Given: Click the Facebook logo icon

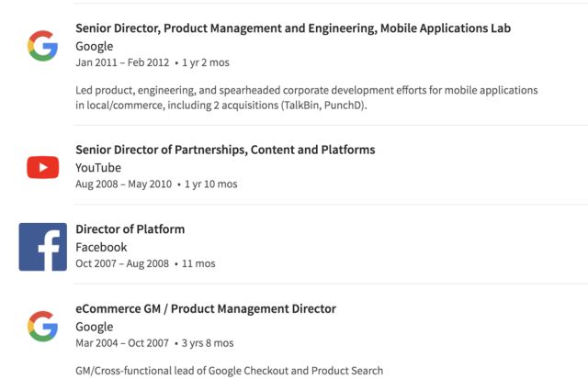Looking at the screenshot, I should (x=42, y=247).
